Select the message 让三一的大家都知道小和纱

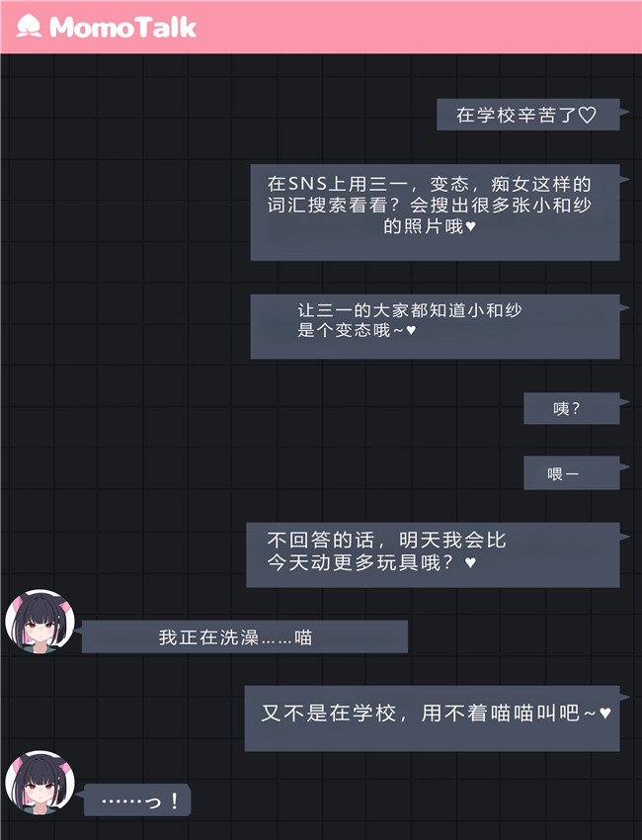[x=435, y=327]
